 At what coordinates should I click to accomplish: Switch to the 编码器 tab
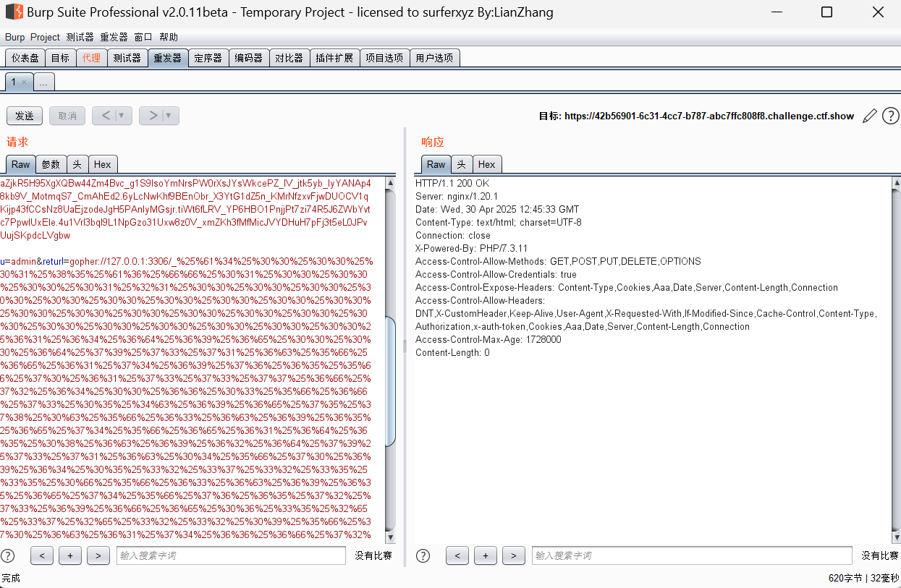pos(248,58)
